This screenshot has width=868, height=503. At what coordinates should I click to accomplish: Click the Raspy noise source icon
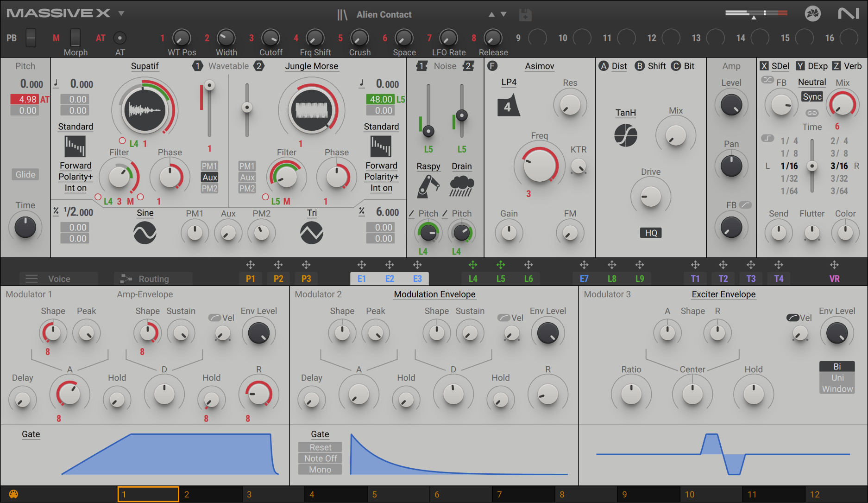point(428,186)
